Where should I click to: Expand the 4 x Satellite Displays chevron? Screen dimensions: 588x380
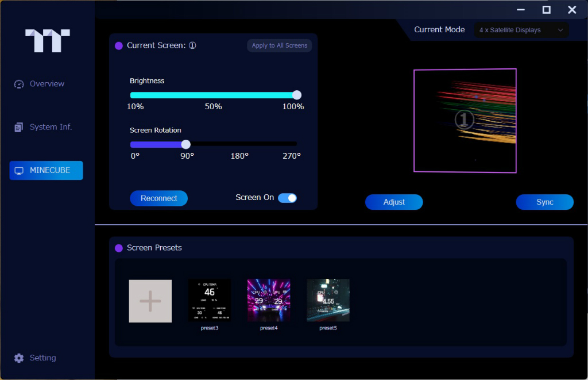coord(560,30)
